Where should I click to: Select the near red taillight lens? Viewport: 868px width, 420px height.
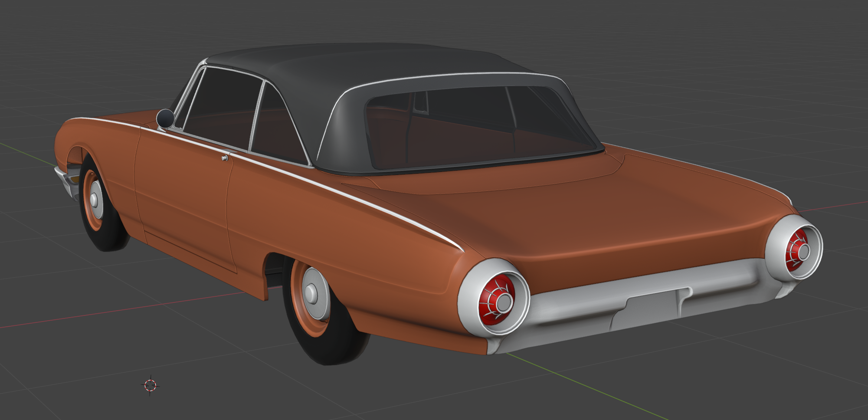pos(496,299)
